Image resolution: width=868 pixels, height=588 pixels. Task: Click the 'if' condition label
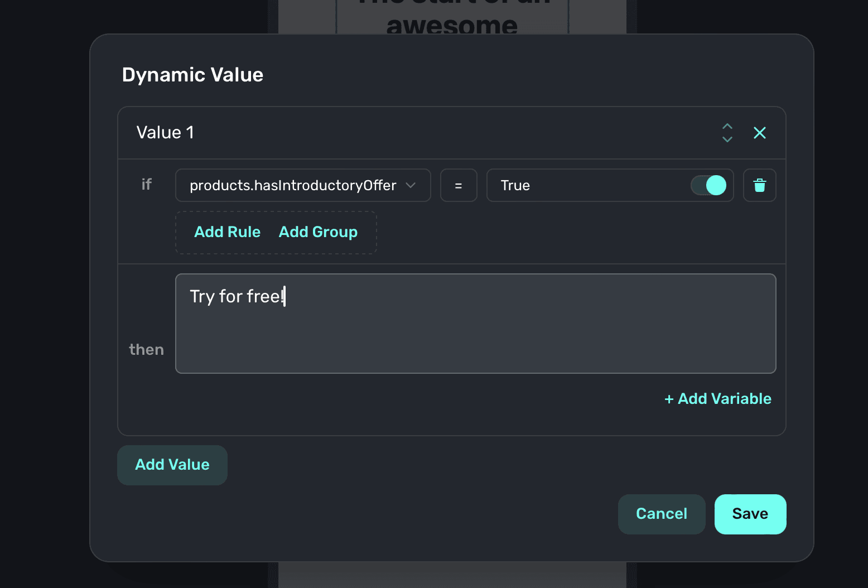[x=146, y=185]
